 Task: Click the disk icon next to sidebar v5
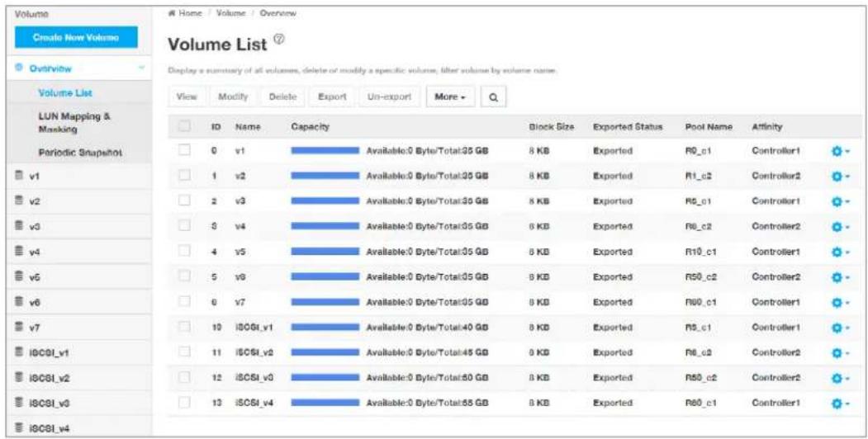pyautogui.click(x=18, y=277)
